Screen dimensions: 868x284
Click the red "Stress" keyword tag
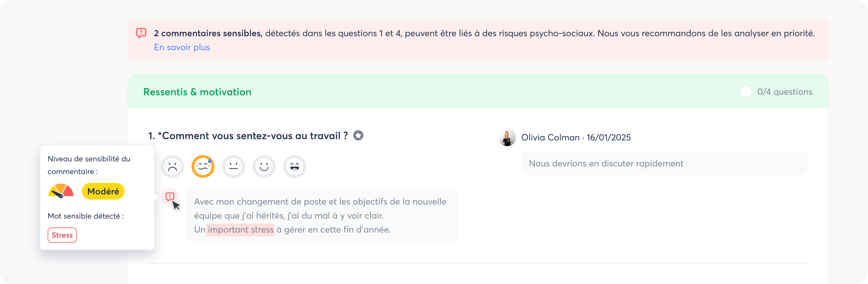pos(62,235)
